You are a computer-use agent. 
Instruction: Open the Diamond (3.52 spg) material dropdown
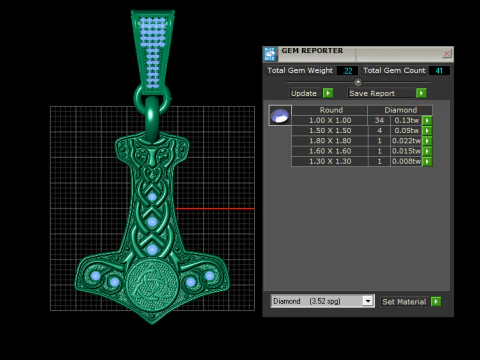coord(368,301)
